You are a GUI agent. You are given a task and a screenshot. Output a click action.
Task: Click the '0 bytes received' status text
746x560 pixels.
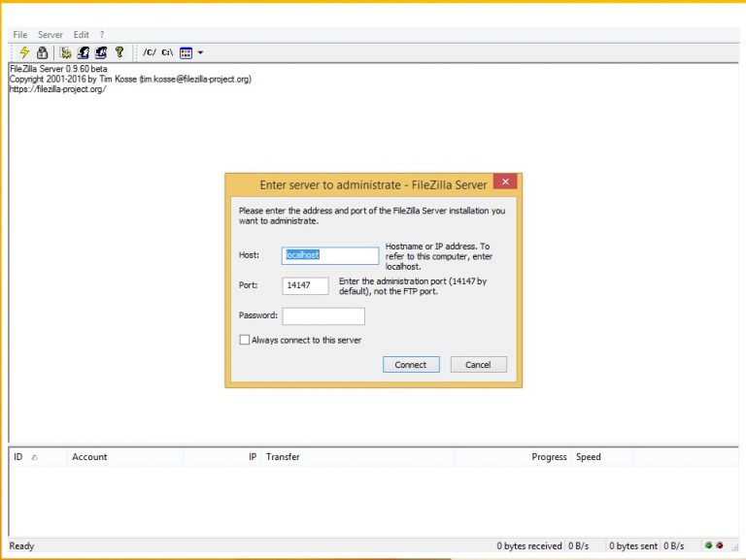point(529,546)
